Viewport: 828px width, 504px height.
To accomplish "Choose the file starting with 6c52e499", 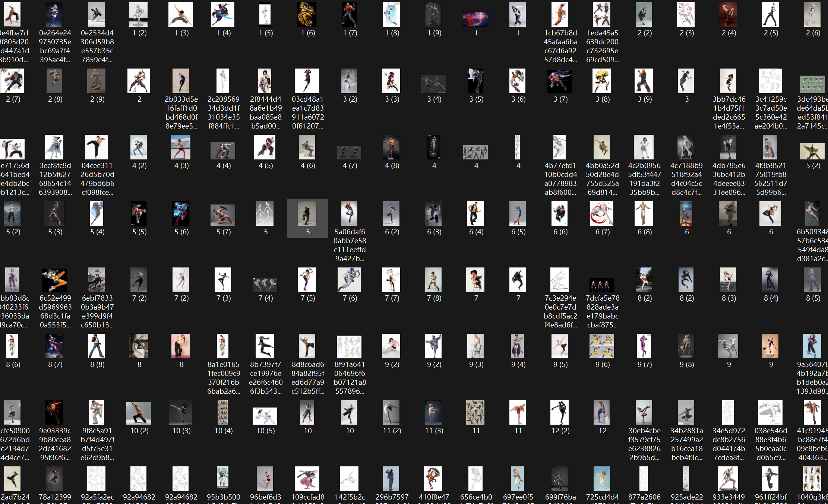I will [54, 298].
